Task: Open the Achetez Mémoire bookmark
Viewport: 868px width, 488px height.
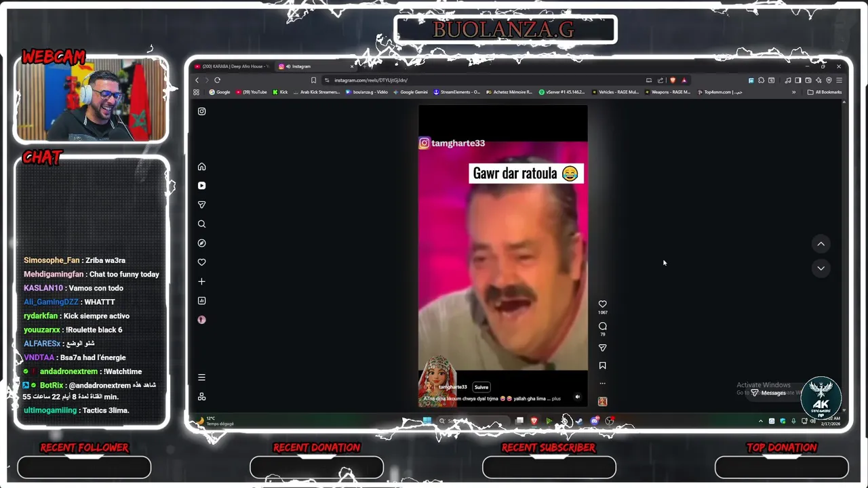Action: point(509,92)
